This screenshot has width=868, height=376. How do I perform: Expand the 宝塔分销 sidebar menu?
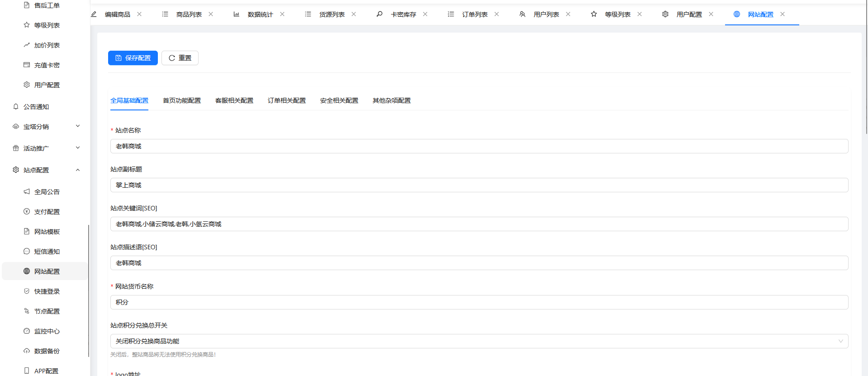coord(78,126)
